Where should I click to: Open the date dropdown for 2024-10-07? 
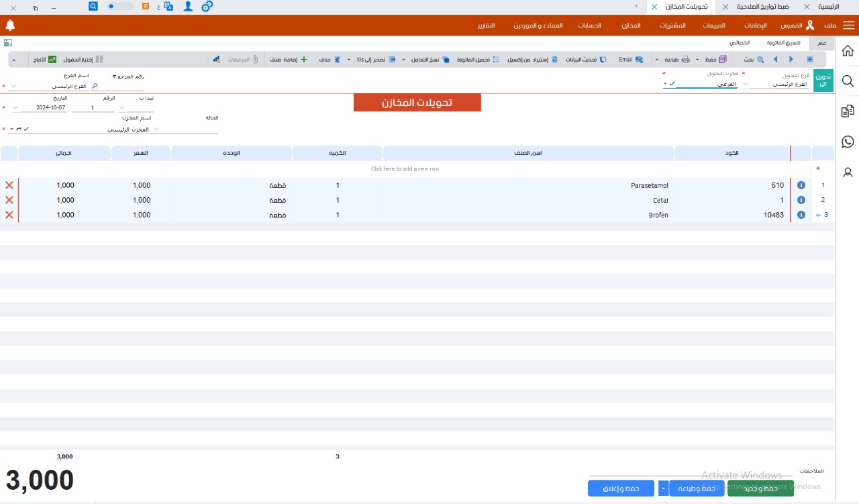[x=15, y=107]
